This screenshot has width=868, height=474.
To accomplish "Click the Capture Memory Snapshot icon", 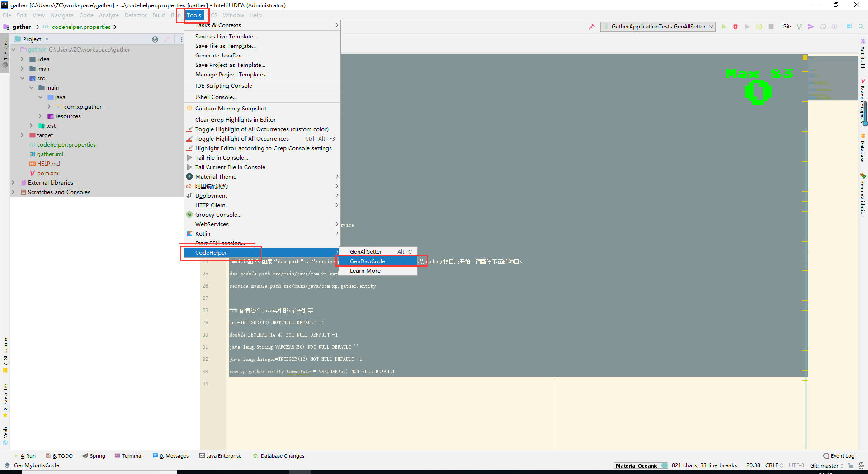I will click(189, 108).
